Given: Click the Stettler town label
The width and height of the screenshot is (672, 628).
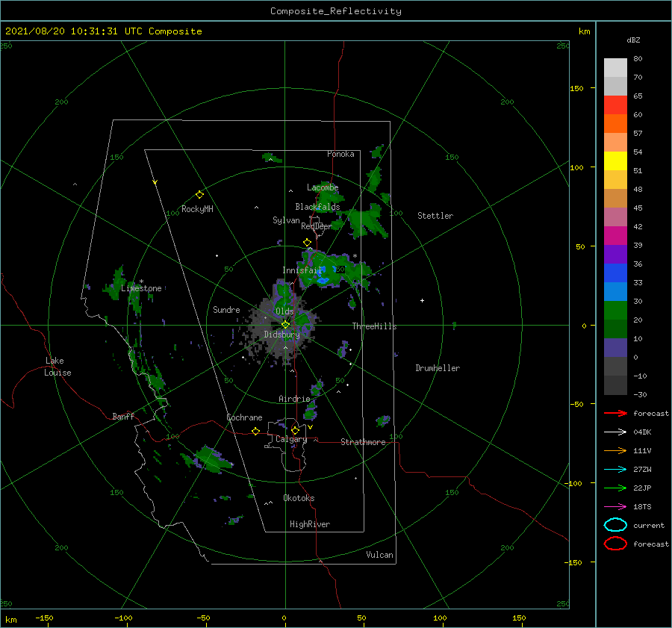Looking at the screenshot, I should pyautogui.click(x=435, y=216).
